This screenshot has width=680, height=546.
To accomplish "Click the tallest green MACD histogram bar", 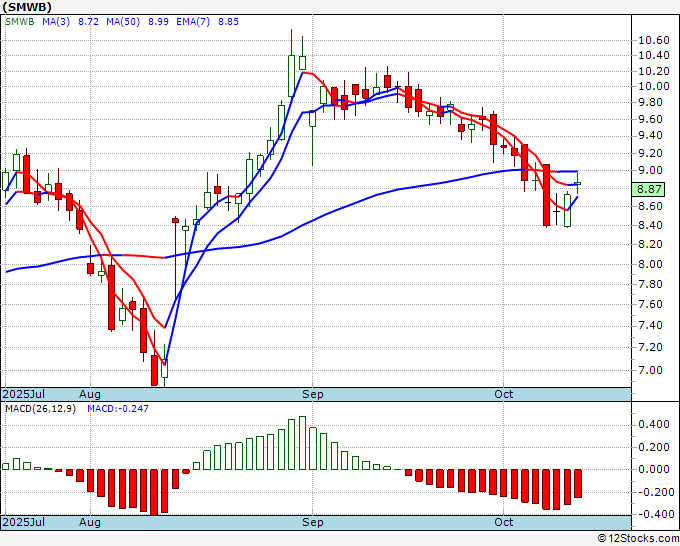I will click(x=302, y=443).
